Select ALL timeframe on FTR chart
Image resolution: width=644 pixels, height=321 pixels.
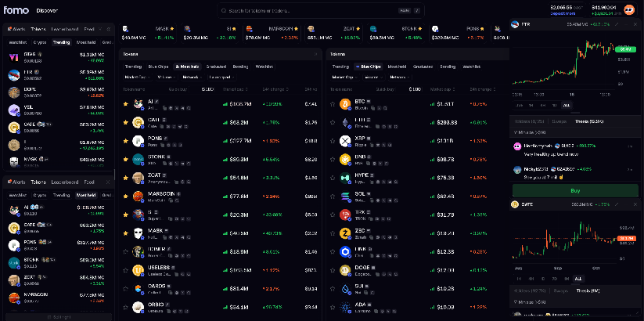567,105
